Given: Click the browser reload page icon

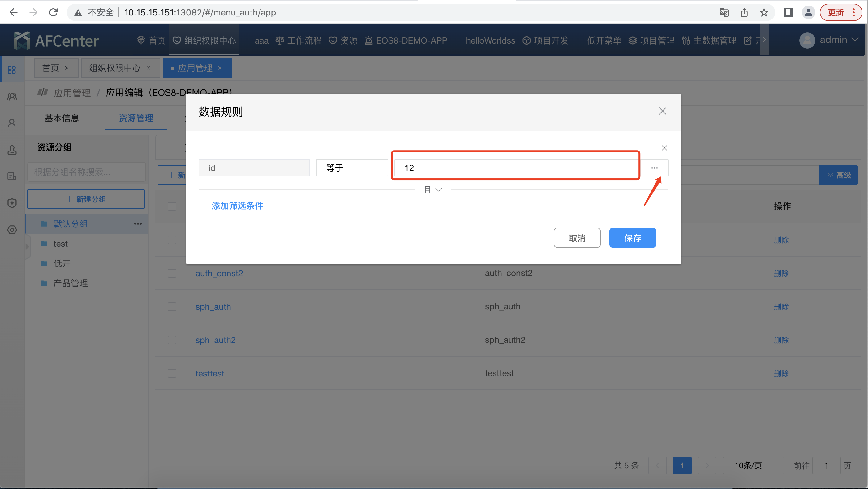Looking at the screenshot, I should click(53, 12).
